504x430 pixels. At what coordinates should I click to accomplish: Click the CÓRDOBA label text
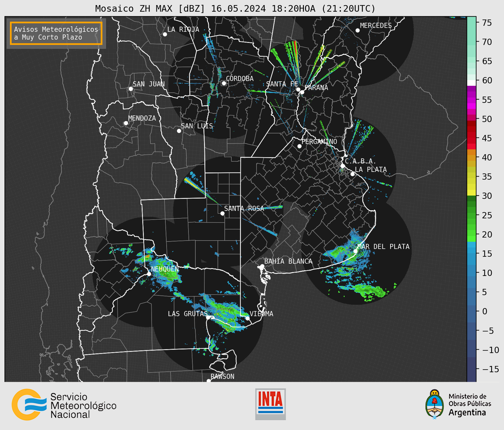(x=240, y=79)
